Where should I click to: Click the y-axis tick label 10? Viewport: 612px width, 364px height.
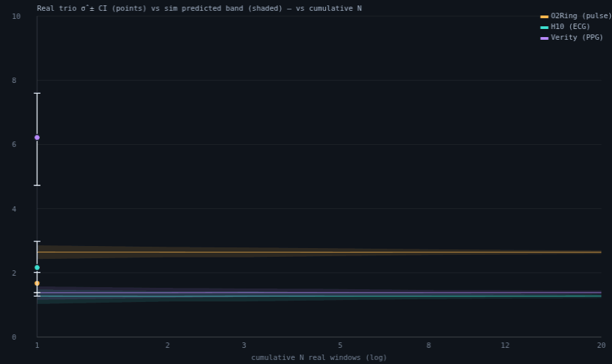click(16, 16)
